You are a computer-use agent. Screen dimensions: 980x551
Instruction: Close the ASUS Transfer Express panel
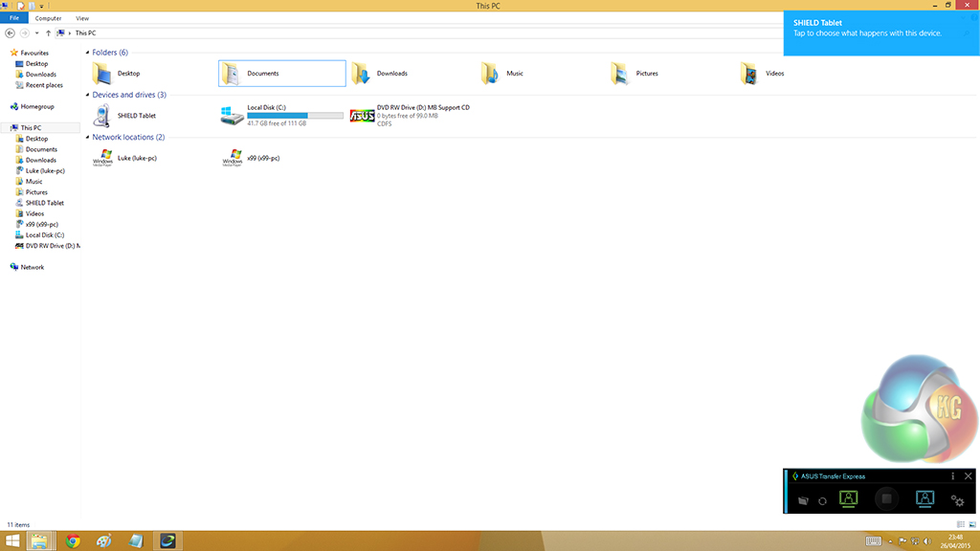(969, 476)
